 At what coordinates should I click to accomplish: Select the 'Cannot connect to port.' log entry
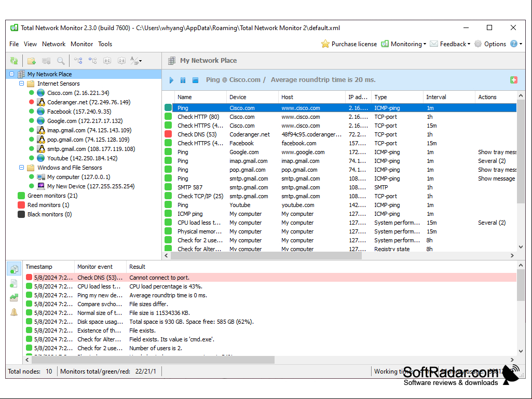pos(270,278)
